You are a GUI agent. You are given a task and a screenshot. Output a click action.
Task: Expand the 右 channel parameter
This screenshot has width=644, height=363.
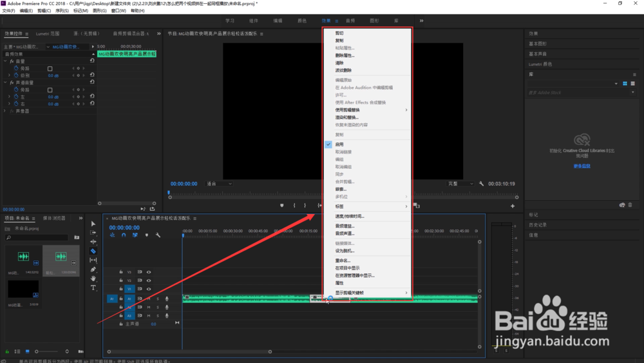tap(10, 104)
